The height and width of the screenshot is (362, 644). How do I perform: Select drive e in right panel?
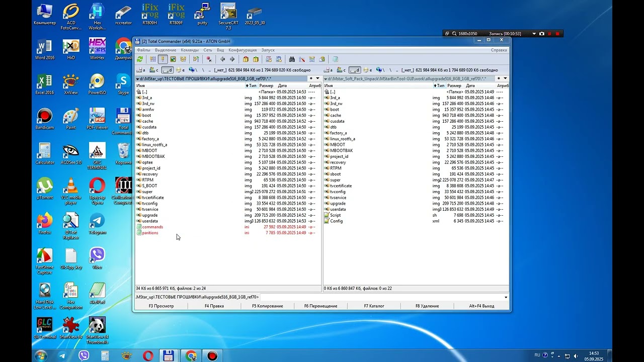(369, 70)
